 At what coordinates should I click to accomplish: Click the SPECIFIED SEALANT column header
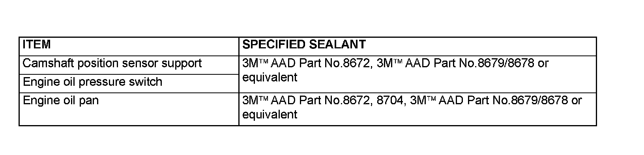click(x=417, y=46)
